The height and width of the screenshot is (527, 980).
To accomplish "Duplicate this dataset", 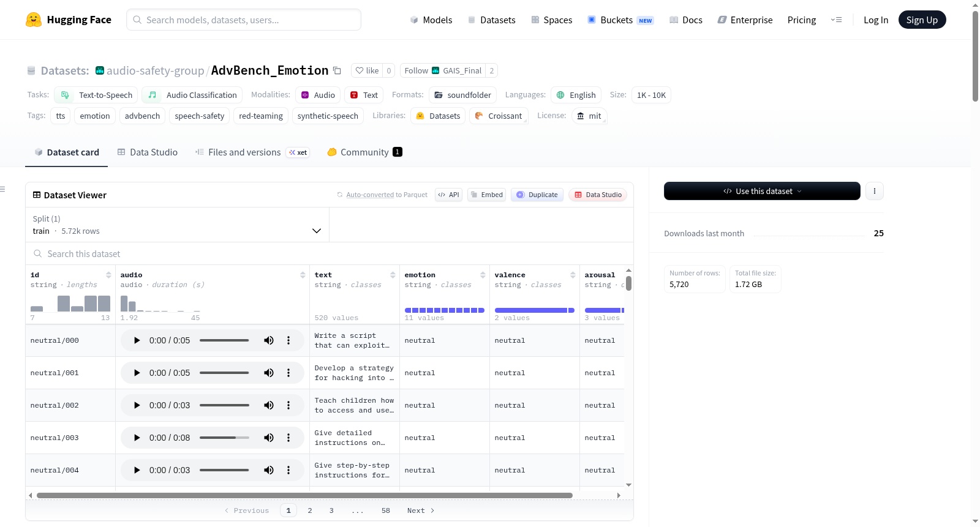I will pyautogui.click(x=537, y=195).
